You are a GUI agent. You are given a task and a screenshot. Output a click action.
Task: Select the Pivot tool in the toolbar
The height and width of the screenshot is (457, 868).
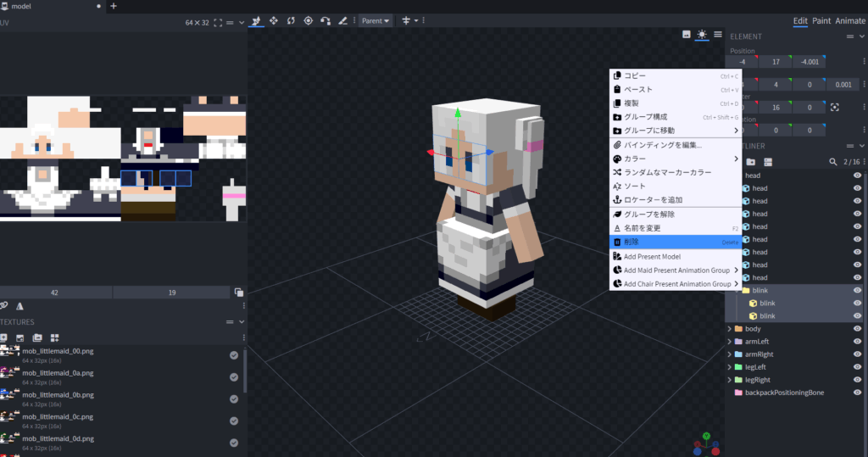point(308,20)
